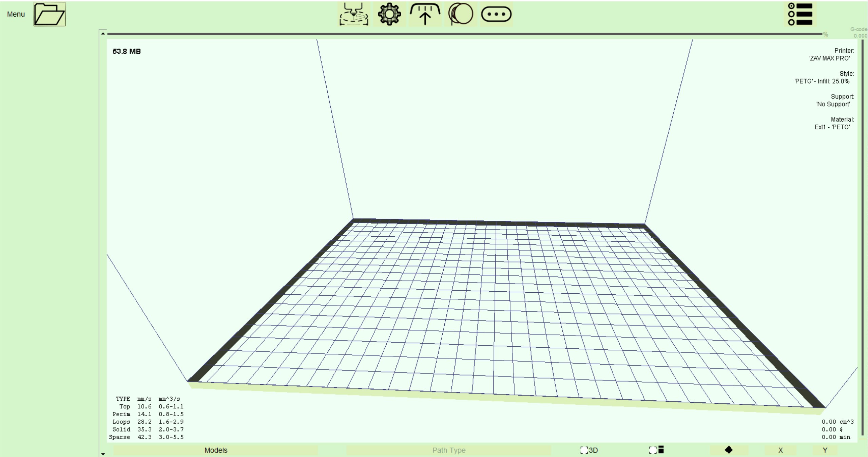The height and width of the screenshot is (457, 868).
Task: Toggle the layer fit view button
Action: (656, 450)
